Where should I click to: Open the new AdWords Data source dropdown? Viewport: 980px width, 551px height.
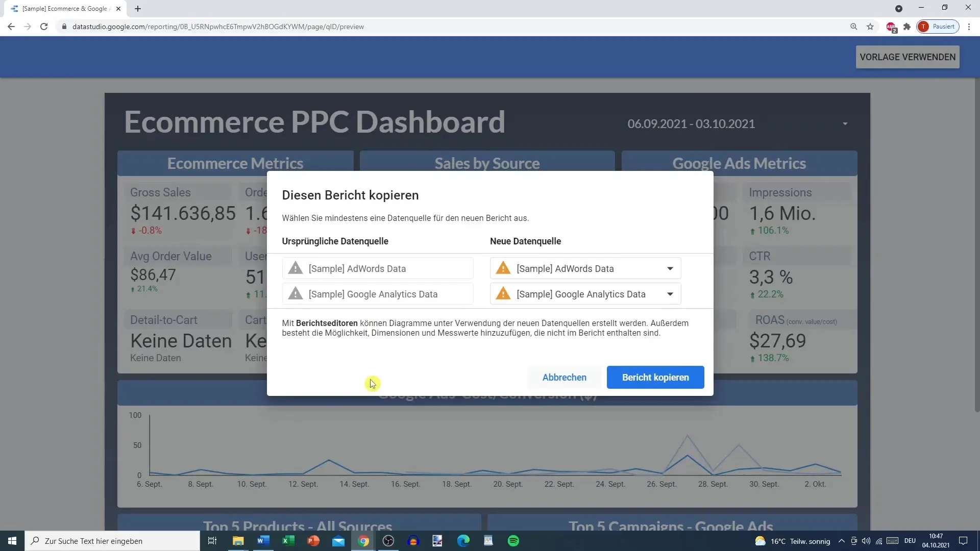[x=585, y=269]
